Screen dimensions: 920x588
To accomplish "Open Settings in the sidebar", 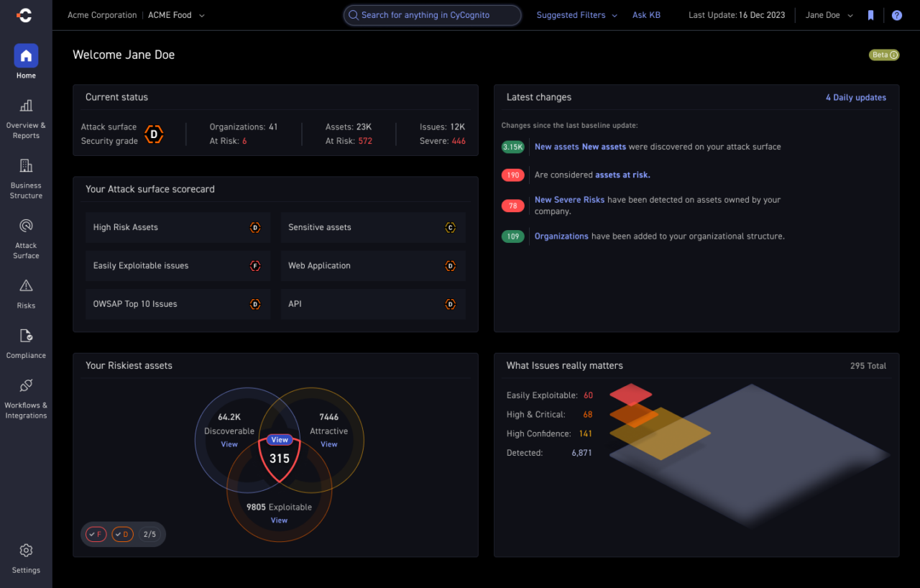I will pos(26,559).
